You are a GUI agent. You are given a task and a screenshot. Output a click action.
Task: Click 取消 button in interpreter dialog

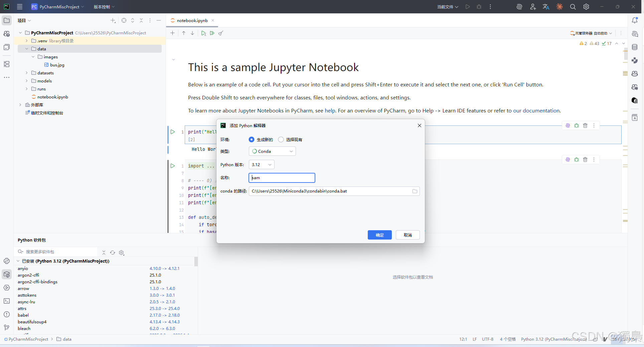click(408, 235)
